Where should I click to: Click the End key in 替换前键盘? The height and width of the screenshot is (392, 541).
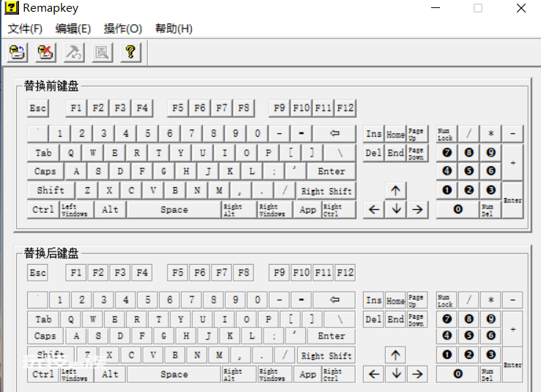396,153
